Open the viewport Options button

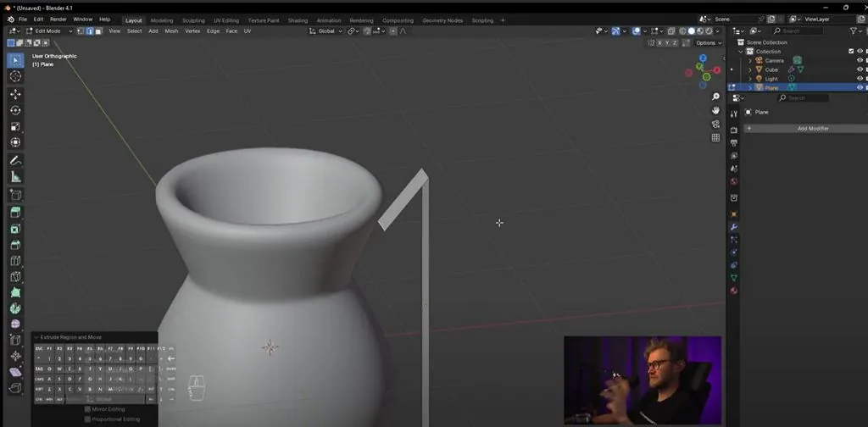(x=709, y=42)
